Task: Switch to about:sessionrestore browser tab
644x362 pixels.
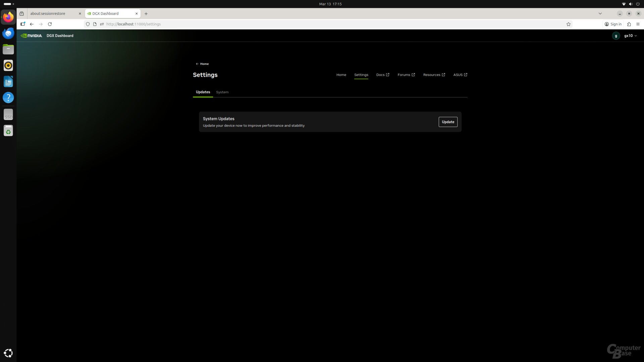Action: coord(48,14)
